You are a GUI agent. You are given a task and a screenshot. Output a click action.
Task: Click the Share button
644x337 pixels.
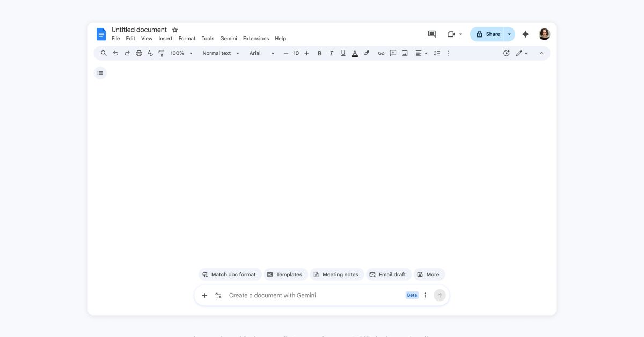tap(487, 34)
